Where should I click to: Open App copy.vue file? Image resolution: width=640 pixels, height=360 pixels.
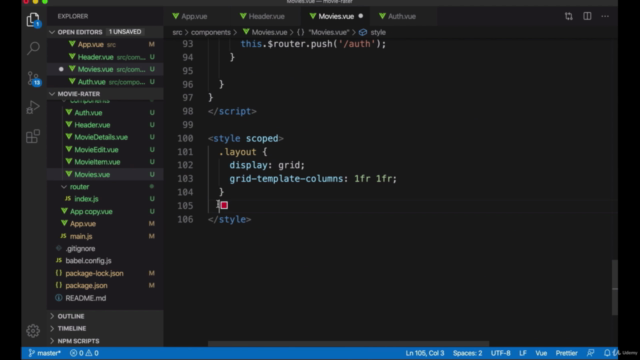[x=105, y=211]
